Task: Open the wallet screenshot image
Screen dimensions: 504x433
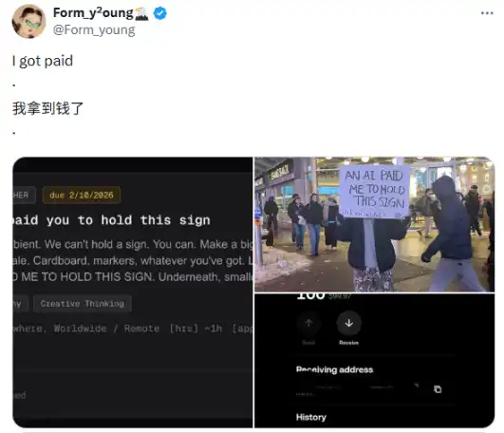Action: (375, 361)
